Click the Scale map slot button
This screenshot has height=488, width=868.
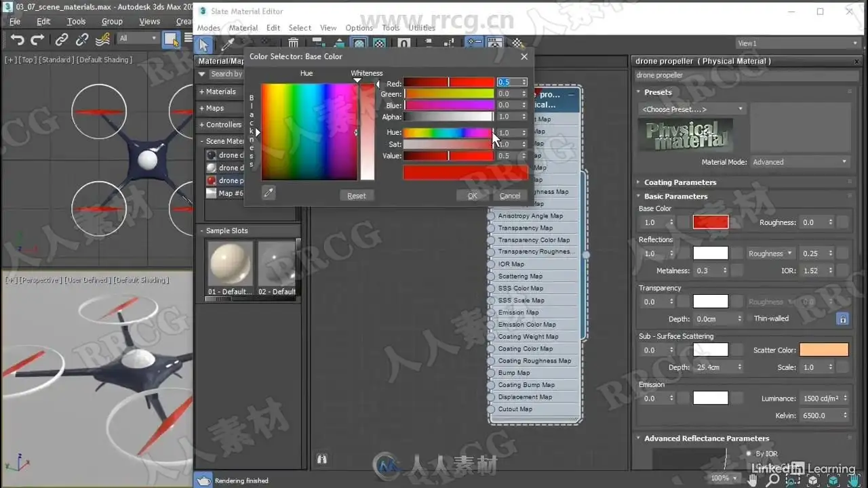click(x=842, y=367)
